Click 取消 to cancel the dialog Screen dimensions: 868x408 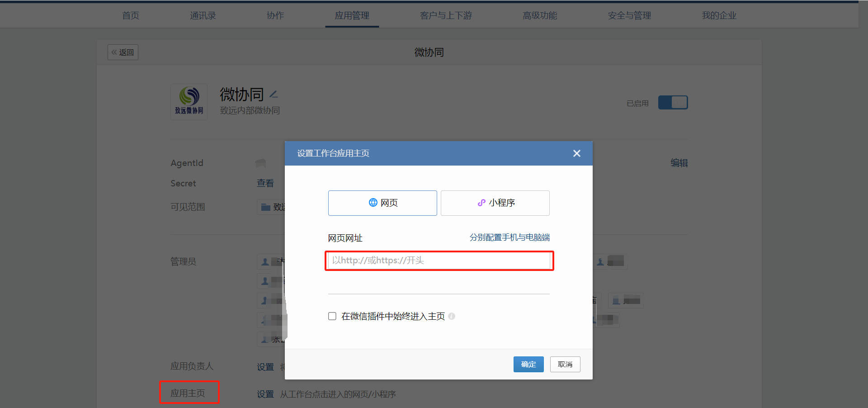click(x=565, y=365)
